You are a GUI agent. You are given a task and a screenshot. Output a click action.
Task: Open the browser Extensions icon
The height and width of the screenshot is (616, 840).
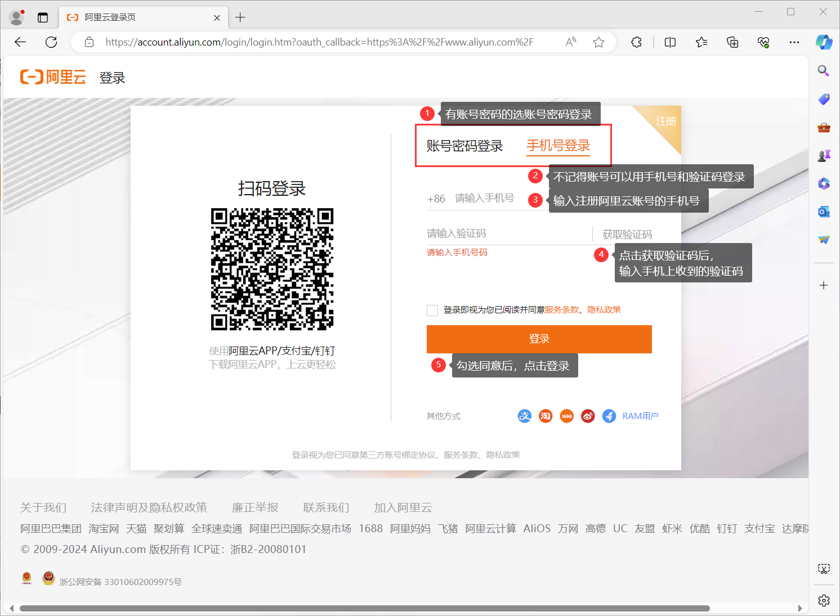pos(636,42)
